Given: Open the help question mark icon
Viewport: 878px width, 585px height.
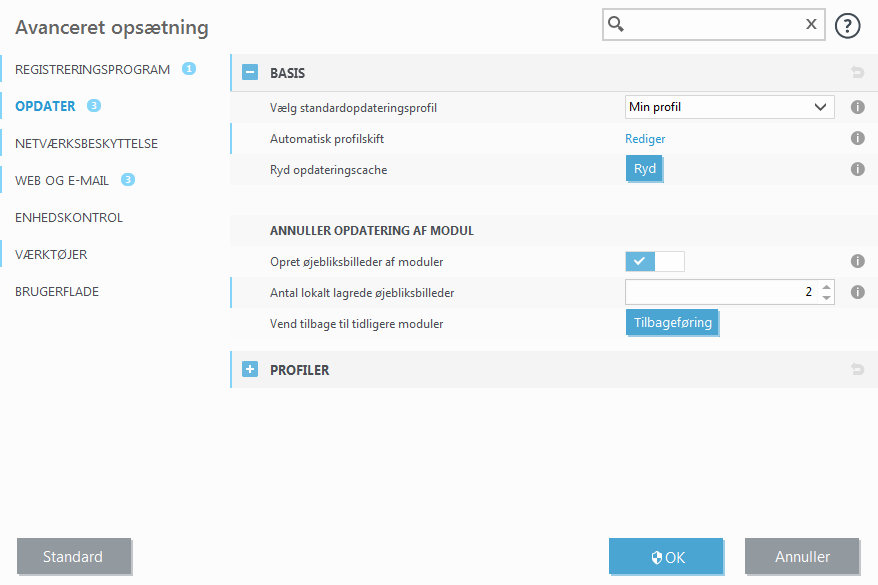Looking at the screenshot, I should pyautogui.click(x=847, y=25).
